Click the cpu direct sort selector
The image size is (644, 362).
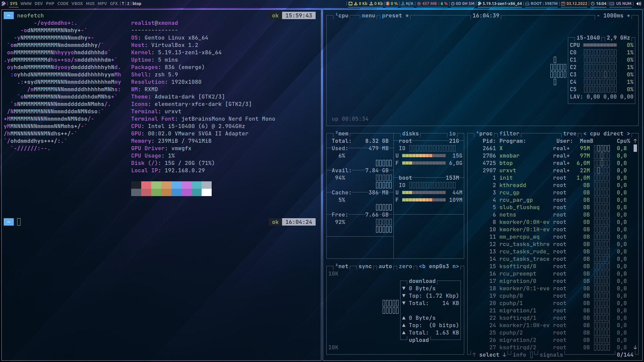[x=604, y=133]
